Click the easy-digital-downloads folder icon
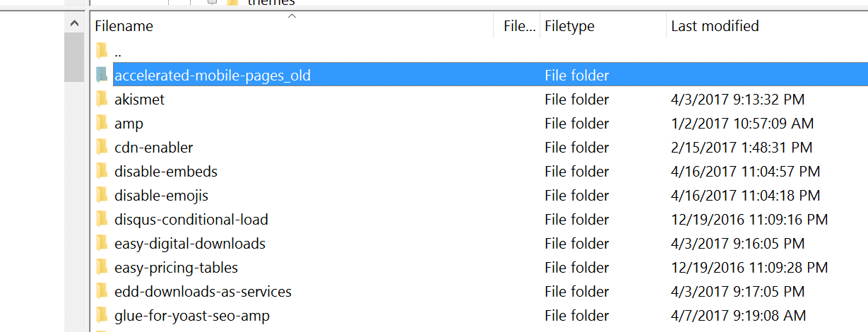 [102, 244]
